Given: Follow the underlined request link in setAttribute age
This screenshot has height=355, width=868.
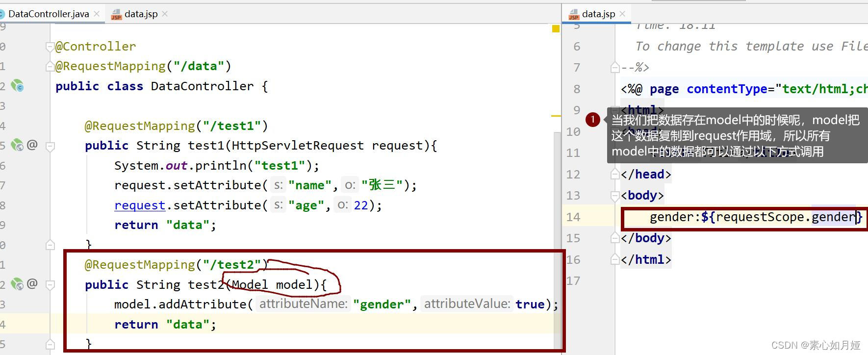Looking at the screenshot, I should coord(140,205).
